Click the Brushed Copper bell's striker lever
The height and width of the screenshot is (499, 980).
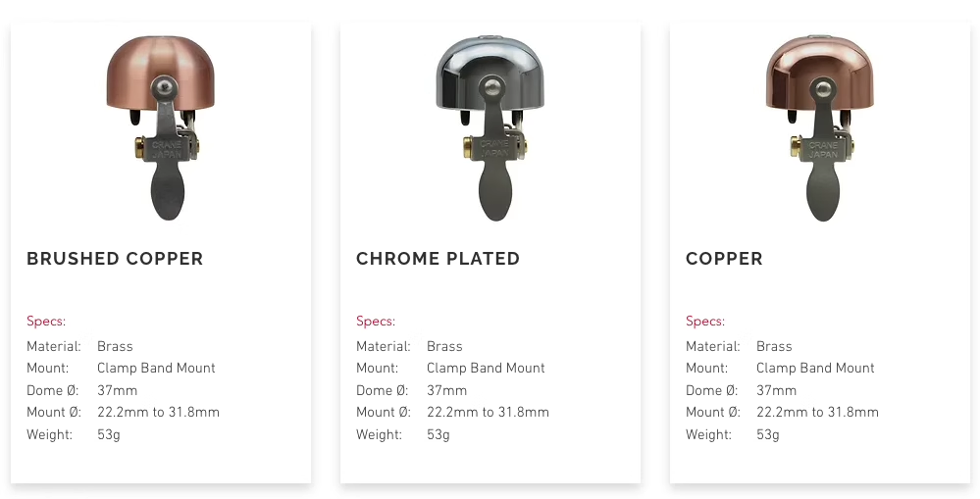point(168,191)
